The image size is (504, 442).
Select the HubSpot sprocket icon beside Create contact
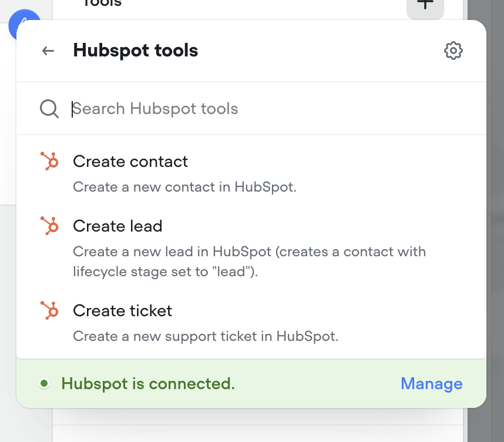coord(50,160)
